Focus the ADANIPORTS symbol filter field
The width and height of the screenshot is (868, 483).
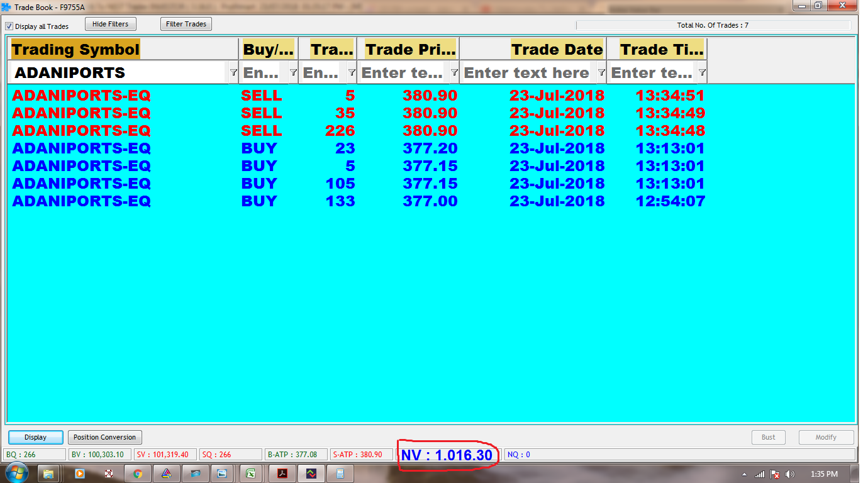coord(118,72)
